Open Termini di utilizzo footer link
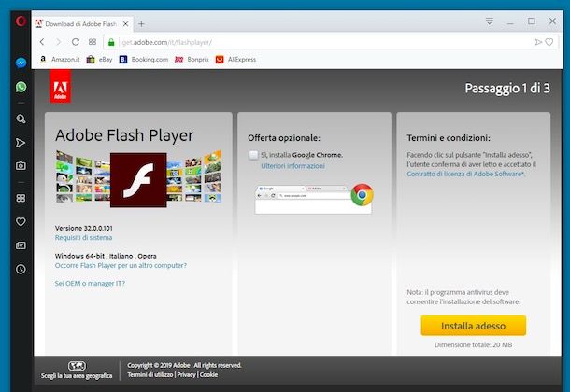Screen dimensions: 570x392 [x=150, y=374]
